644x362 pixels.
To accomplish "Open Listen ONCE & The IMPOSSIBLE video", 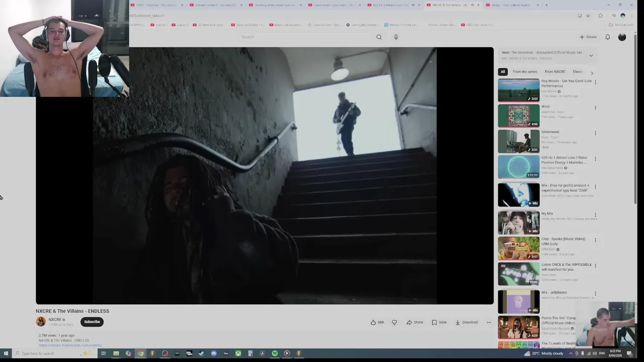I will [x=566, y=267].
